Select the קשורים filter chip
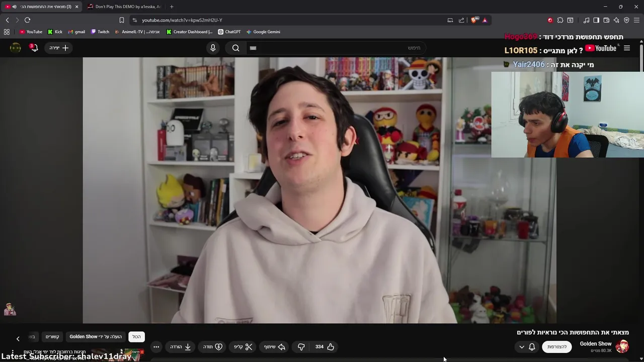This screenshot has width=644, height=362. pos(52,337)
